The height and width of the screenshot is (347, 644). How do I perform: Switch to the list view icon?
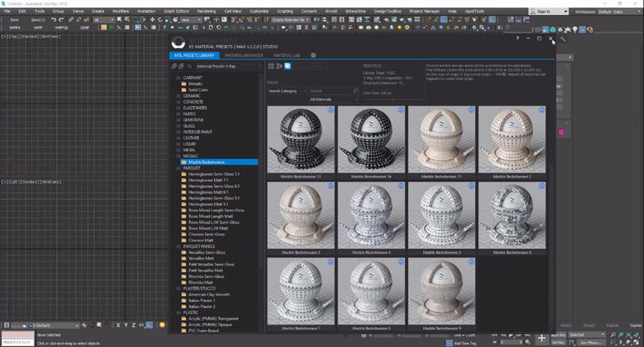click(x=279, y=66)
